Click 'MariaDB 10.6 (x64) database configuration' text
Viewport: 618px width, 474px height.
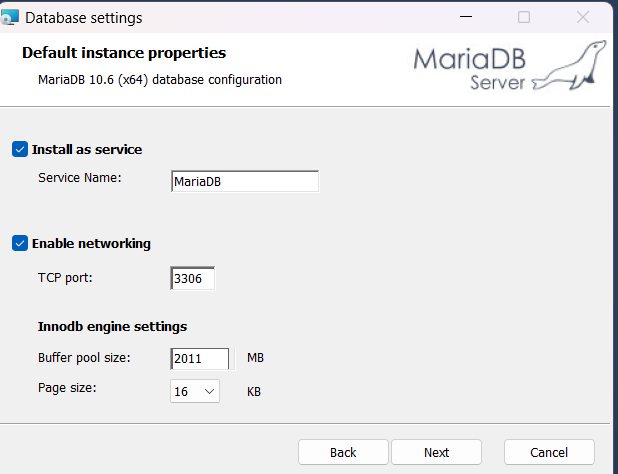tap(160, 80)
